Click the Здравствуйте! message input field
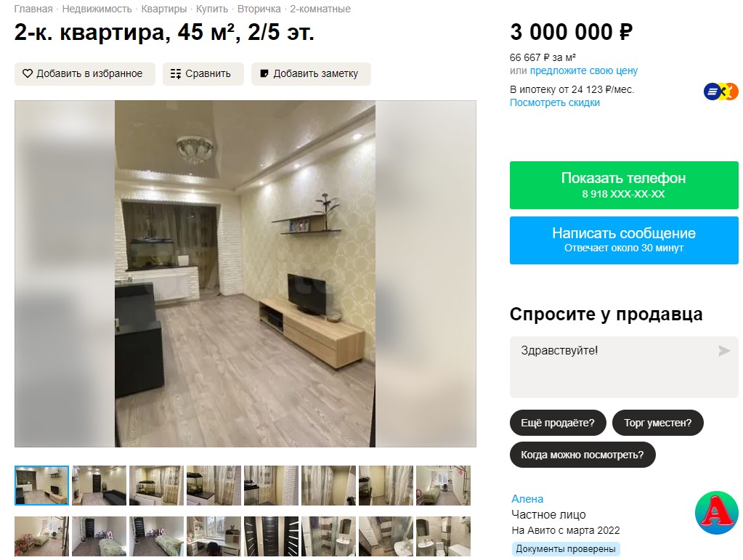Image resolution: width=743 pixels, height=560 pixels. 624,368
